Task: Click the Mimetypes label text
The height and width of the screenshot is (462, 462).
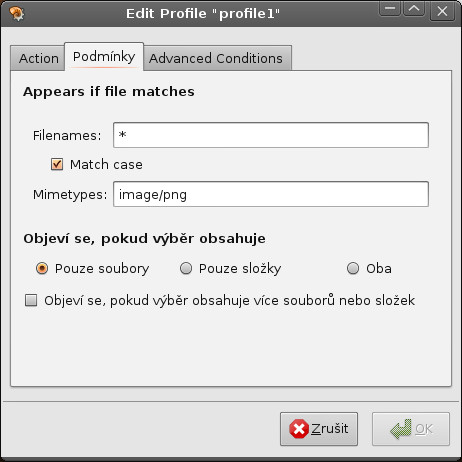Action: (x=70, y=195)
